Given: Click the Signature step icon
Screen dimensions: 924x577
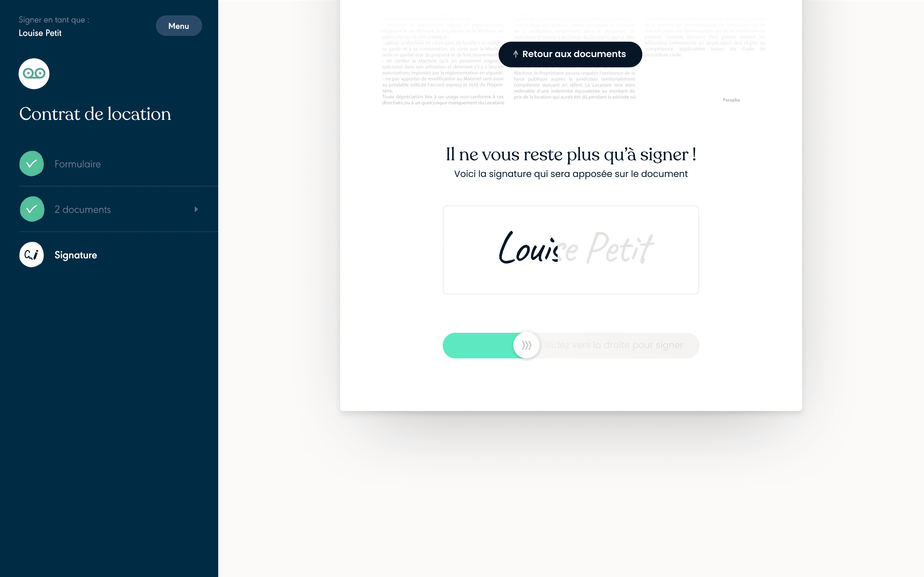Looking at the screenshot, I should [31, 255].
